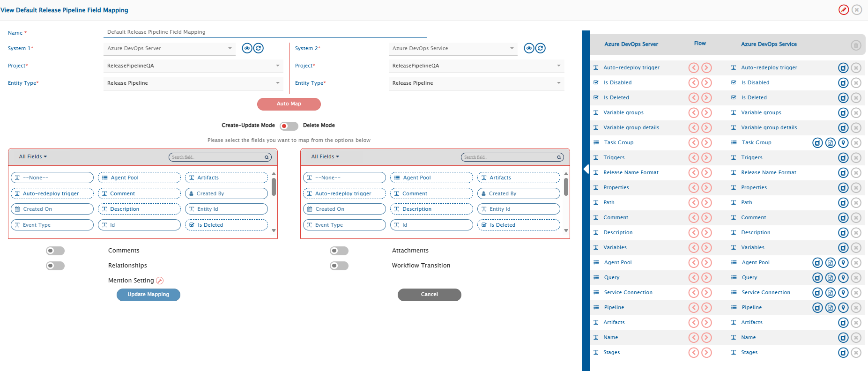Open the System 1 Project dropdown
Image resolution: width=868 pixels, height=371 pixels.
(193, 66)
